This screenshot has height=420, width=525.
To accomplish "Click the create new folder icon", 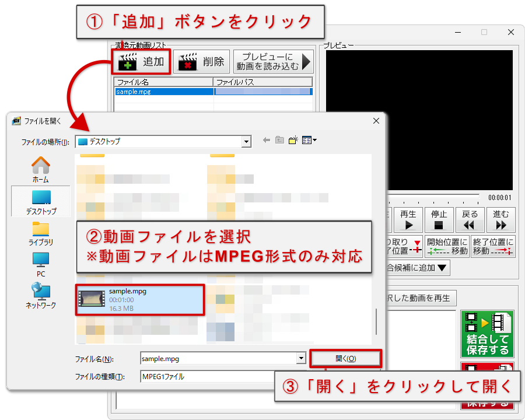I will click(x=293, y=140).
